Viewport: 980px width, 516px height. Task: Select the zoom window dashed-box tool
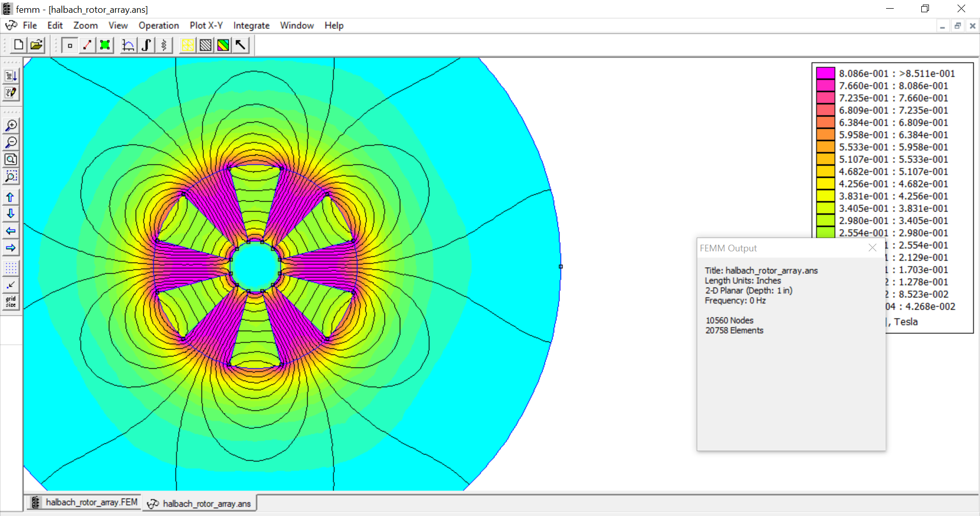pyautogui.click(x=11, y=176)
